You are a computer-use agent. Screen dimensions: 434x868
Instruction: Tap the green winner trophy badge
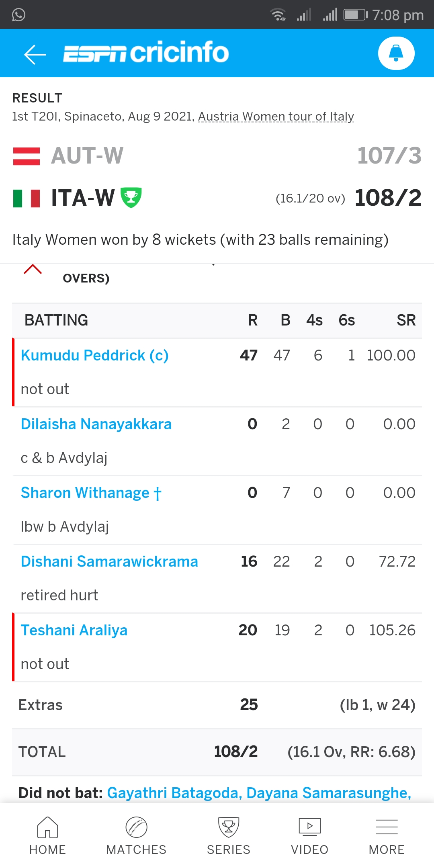131,198
